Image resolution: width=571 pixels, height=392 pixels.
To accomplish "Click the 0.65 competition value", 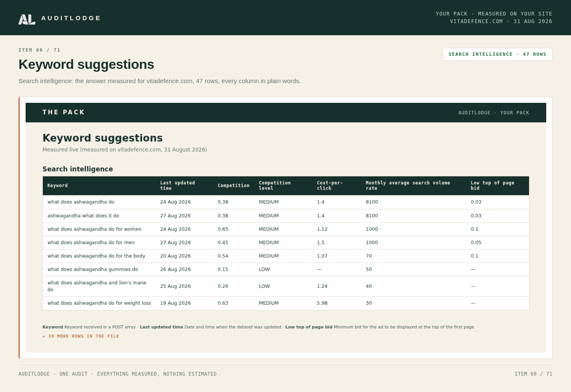I will (223, 229).
